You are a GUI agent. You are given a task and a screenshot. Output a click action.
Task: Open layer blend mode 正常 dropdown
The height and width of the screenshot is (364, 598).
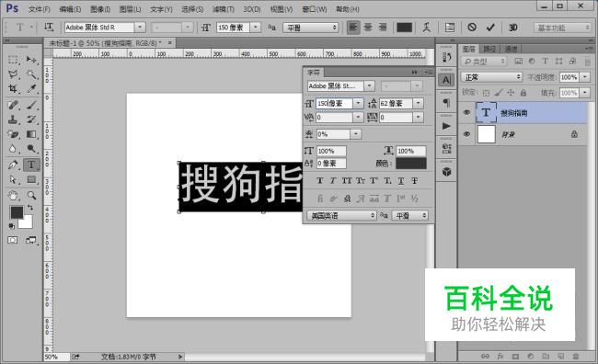click(491, 77)
